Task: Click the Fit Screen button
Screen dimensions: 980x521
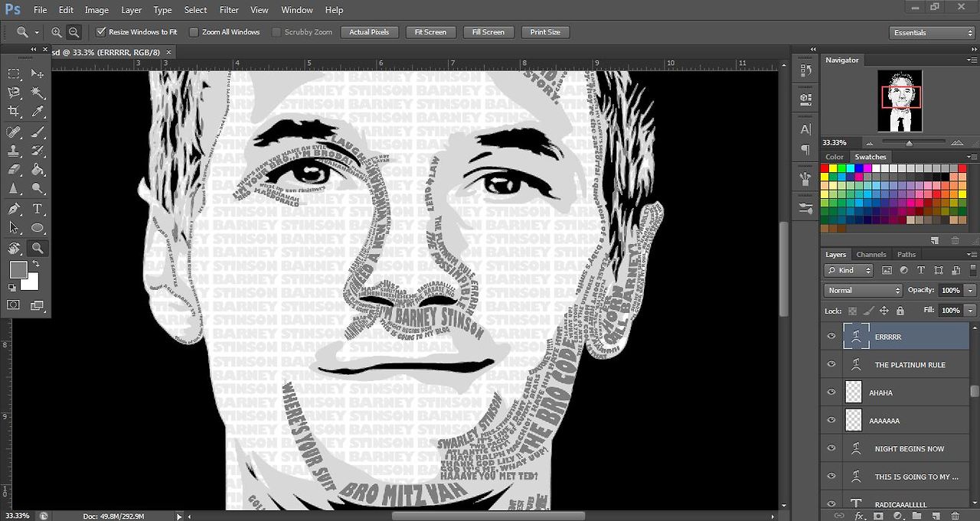Action: click(x=430, y=32)
